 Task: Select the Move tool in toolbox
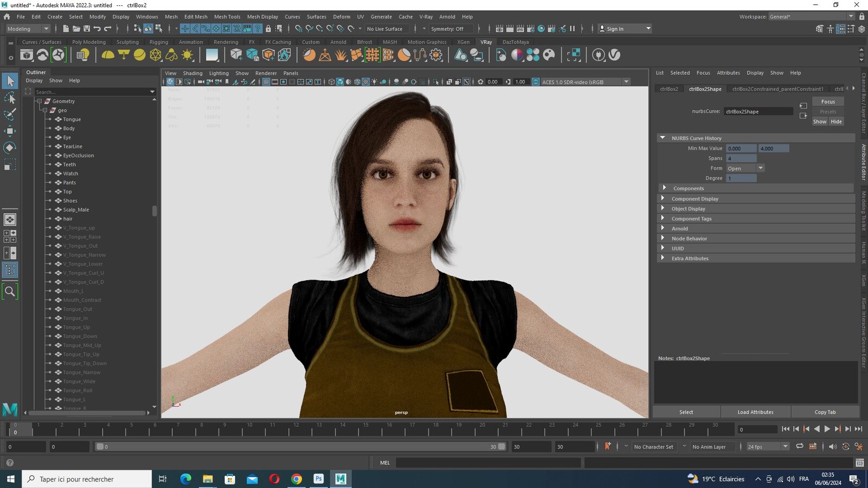coord(10,131)
